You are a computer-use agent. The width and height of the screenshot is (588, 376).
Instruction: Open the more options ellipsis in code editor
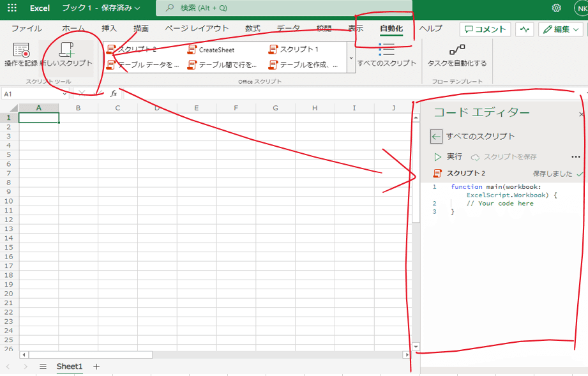click(576, 156)
